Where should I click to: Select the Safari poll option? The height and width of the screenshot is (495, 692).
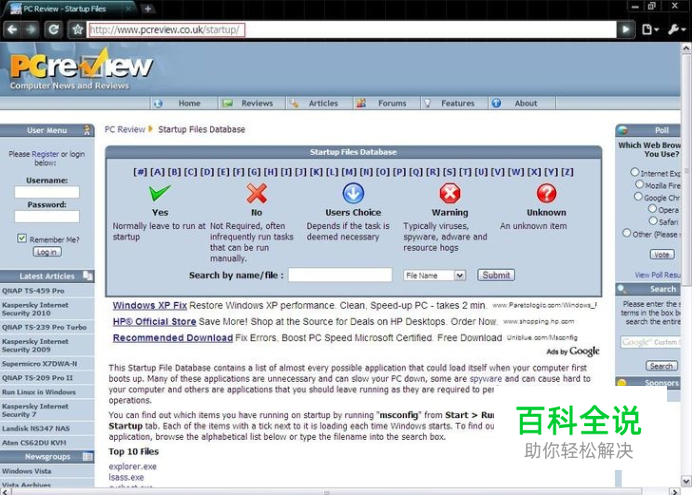tap(653, 221)
